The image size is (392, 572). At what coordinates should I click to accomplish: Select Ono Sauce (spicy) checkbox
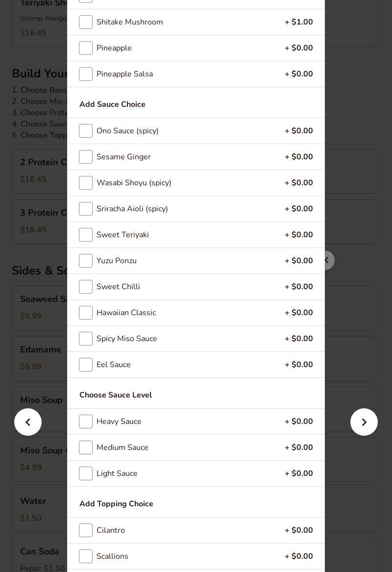coord(86,131)
